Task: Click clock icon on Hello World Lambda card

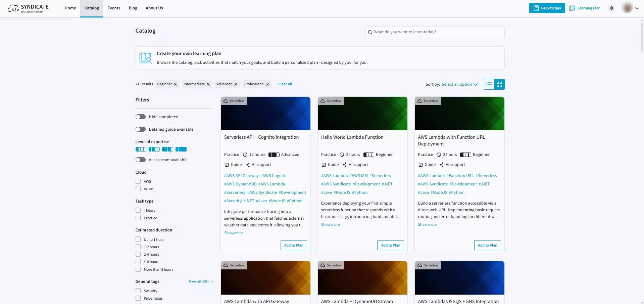Action: point(342,155)
